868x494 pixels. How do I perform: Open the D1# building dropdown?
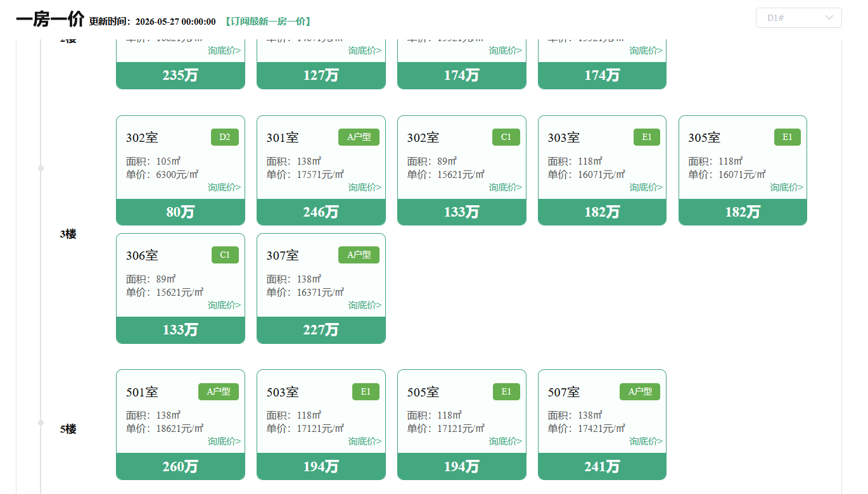798,18
